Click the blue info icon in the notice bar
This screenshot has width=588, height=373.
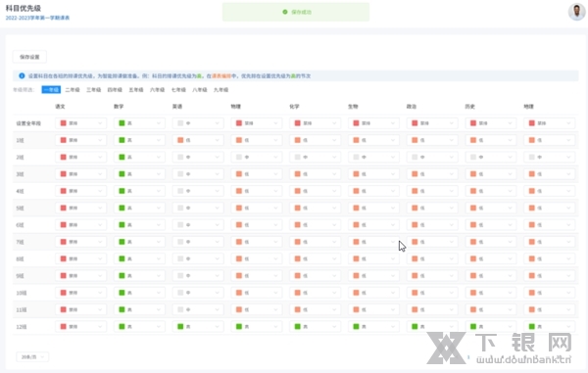pyautogui.click(x=22, y=76)
